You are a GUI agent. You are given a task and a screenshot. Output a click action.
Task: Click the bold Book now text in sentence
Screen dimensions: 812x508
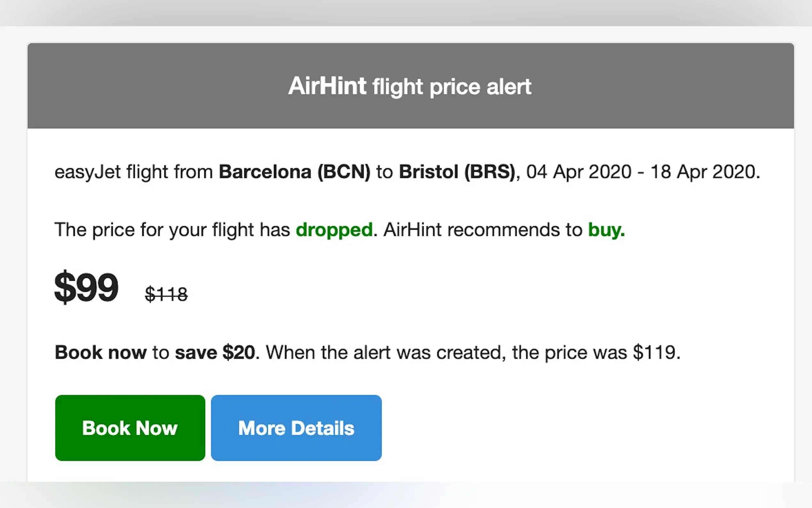tap(101, 353)
